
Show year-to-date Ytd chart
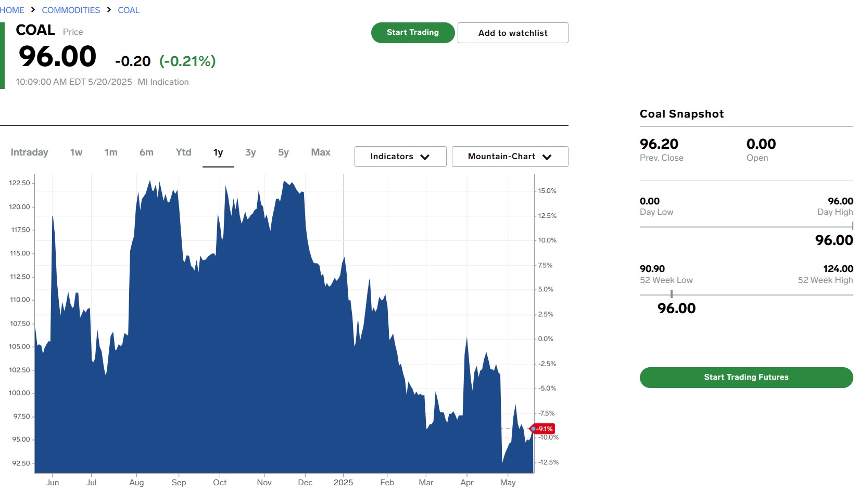click(x=184, y=152)
